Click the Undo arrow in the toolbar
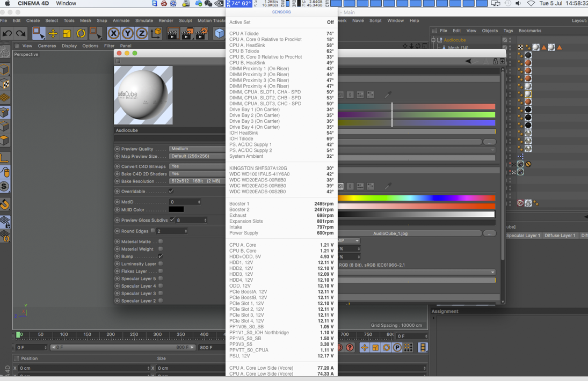Screen dimensions: 588x381 [x=7, y=34]
